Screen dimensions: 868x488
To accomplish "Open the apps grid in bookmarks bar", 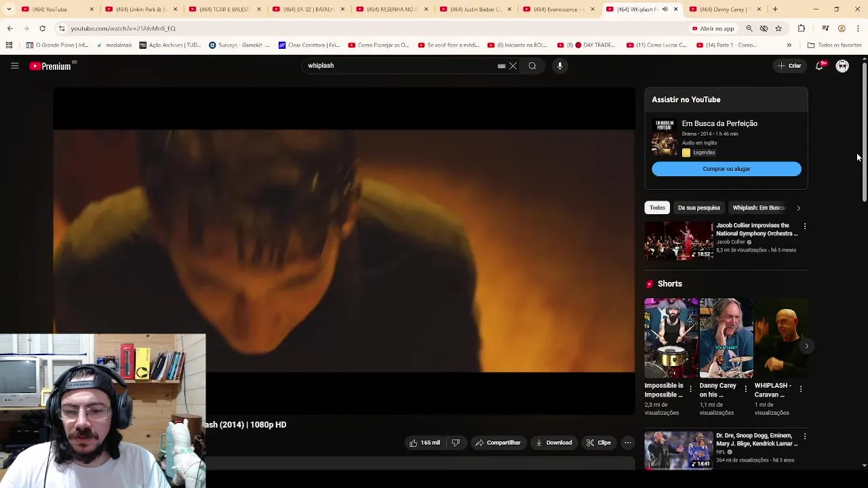I will click(x=9, y=45).
